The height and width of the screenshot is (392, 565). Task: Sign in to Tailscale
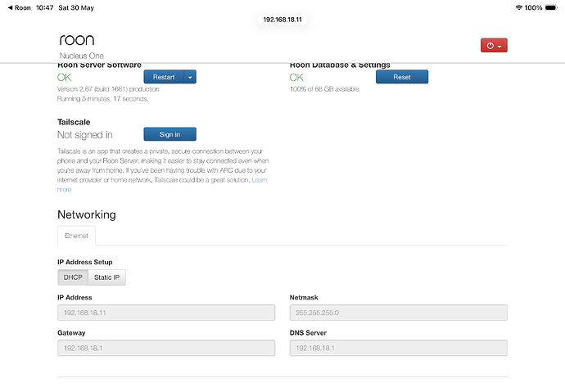point(169,134)
